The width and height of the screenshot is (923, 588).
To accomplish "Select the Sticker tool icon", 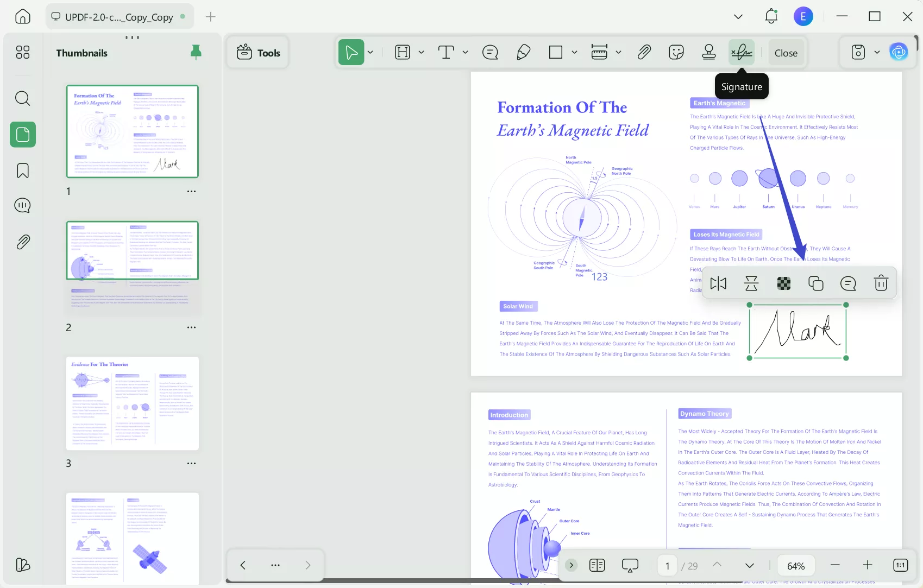I will click(x=676, y=53).
